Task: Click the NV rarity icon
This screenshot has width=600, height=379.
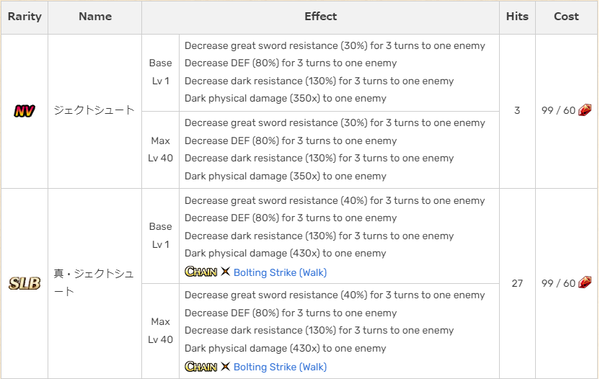Action: pyautogui.click(x=24, y=111)
